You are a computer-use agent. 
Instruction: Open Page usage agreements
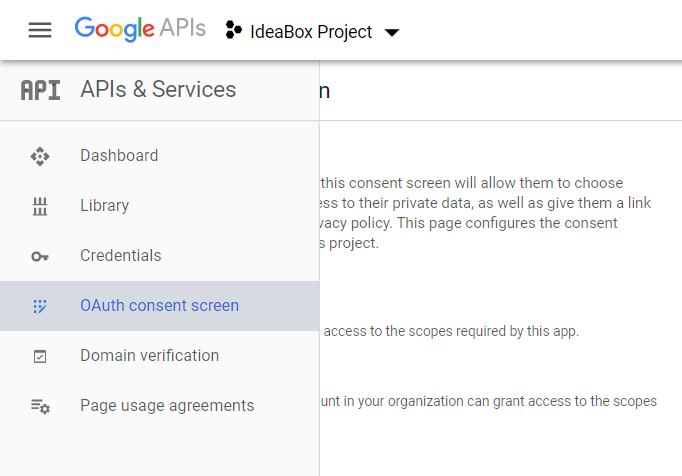tap(167, 406)
